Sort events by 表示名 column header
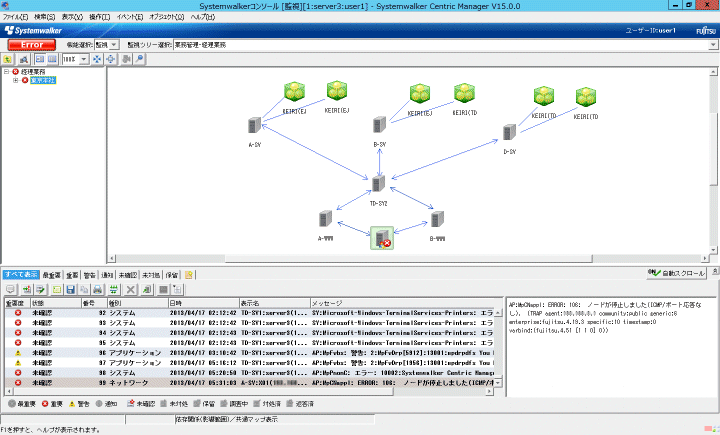Viewport: 720px width, 435px height. [x=275, y=303]
